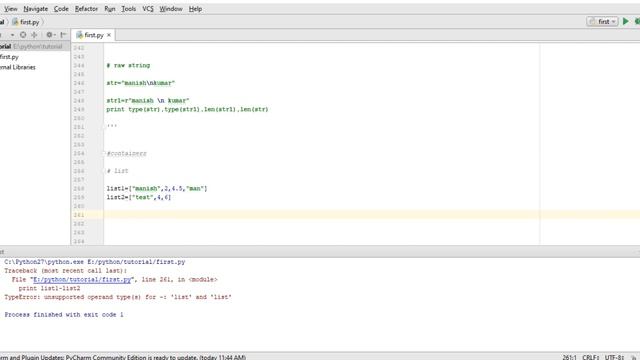Open project view type dropdown arrow
Screen dimensions: 640x360
point(13,35)
